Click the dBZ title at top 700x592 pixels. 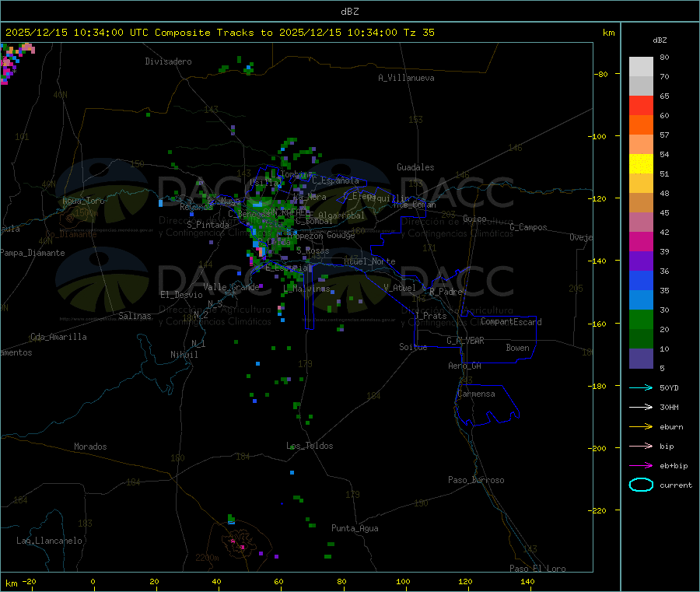click(x=349, y=12)
